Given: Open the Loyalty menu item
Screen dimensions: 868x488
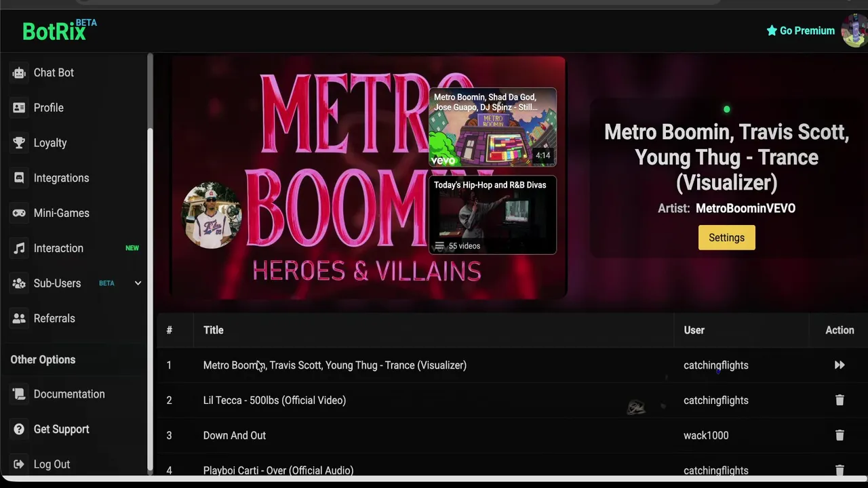Looking at the screenshot, I should (x=50, y=143).
